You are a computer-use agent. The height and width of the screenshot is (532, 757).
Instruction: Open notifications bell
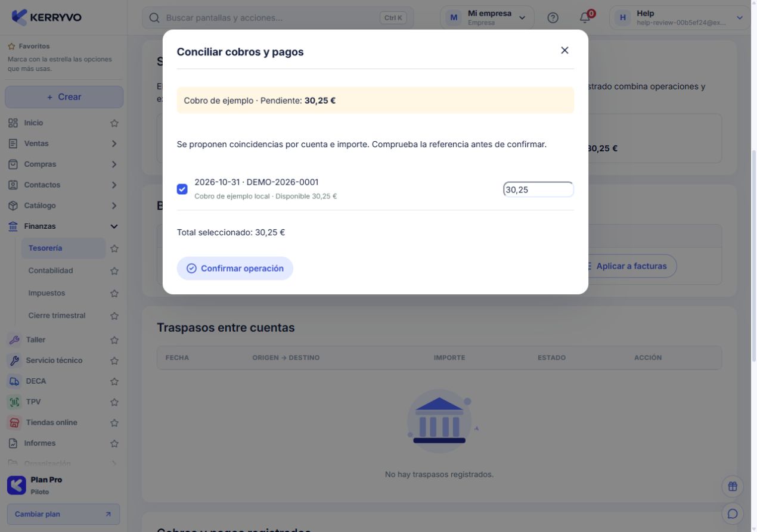pyautogui.click(x=585, y=18)
